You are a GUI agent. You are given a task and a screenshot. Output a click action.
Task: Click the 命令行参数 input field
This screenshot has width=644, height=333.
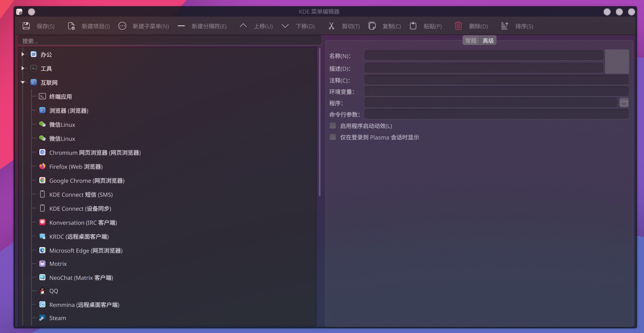pyautogui.click(x=497, y=114)
